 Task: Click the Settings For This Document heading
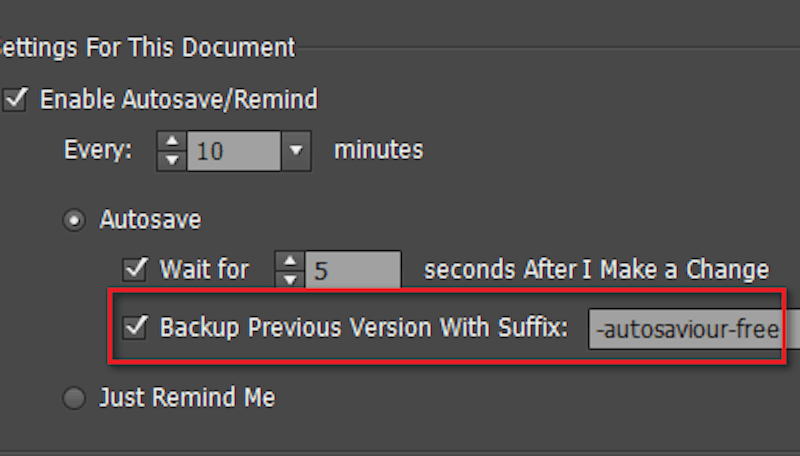point(148,47)
